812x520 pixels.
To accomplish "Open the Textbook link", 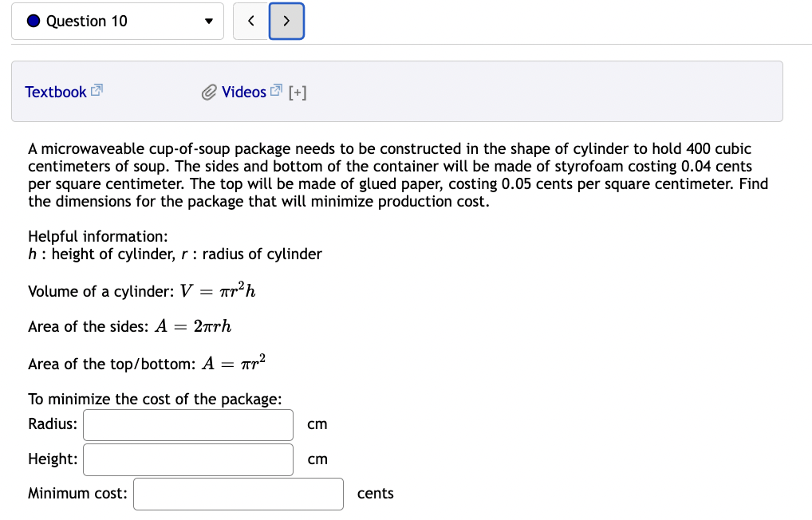I will (x=57, y=92).
